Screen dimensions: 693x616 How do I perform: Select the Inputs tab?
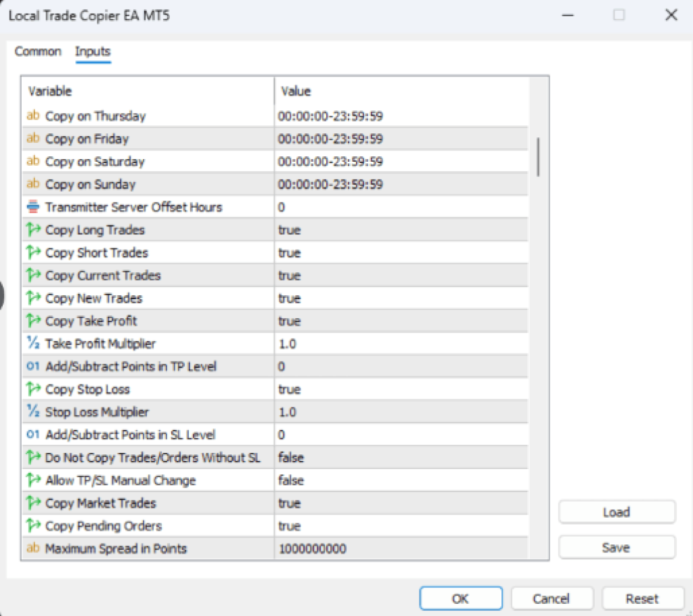pos(93,51)
